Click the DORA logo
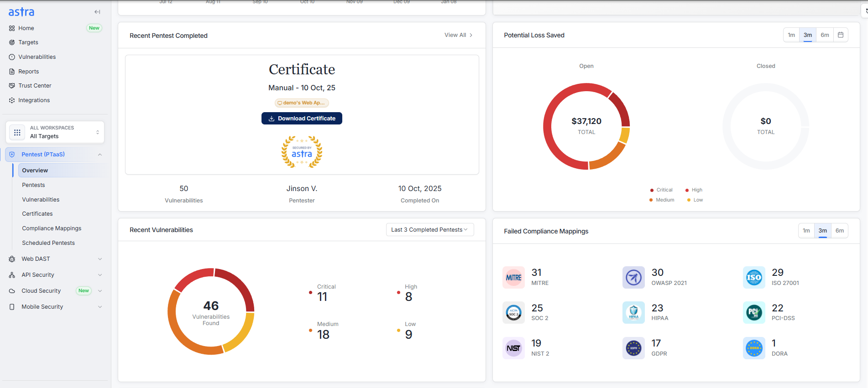The height and width of the screenshot is (388, 868). coord(754,348)
